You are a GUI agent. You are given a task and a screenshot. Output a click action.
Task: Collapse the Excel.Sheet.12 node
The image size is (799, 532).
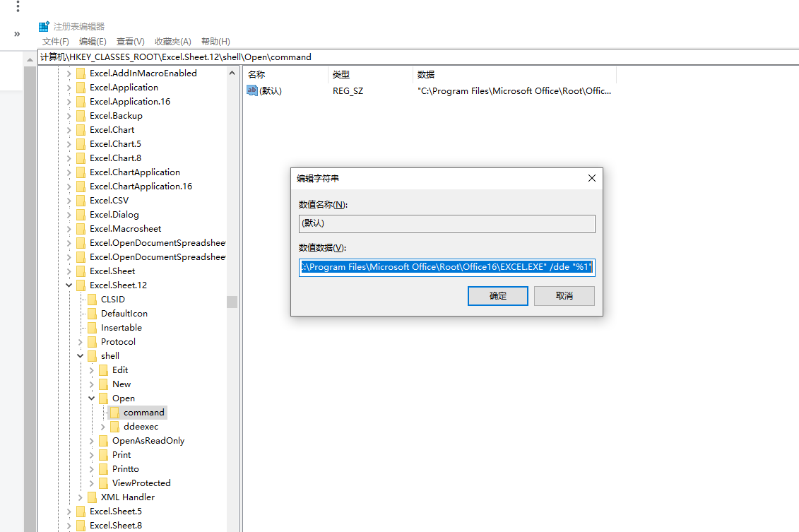click(x=69, y=285)
